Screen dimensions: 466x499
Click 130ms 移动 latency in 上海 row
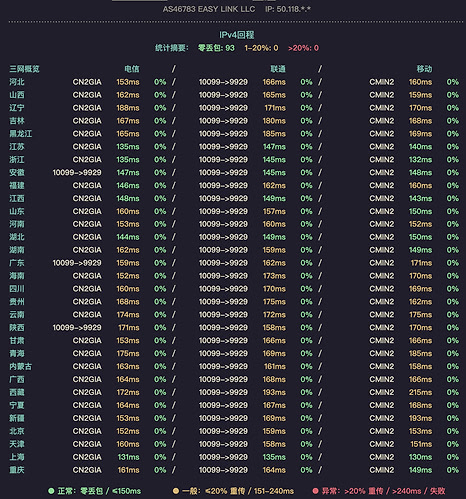click(x=421, y=457)
